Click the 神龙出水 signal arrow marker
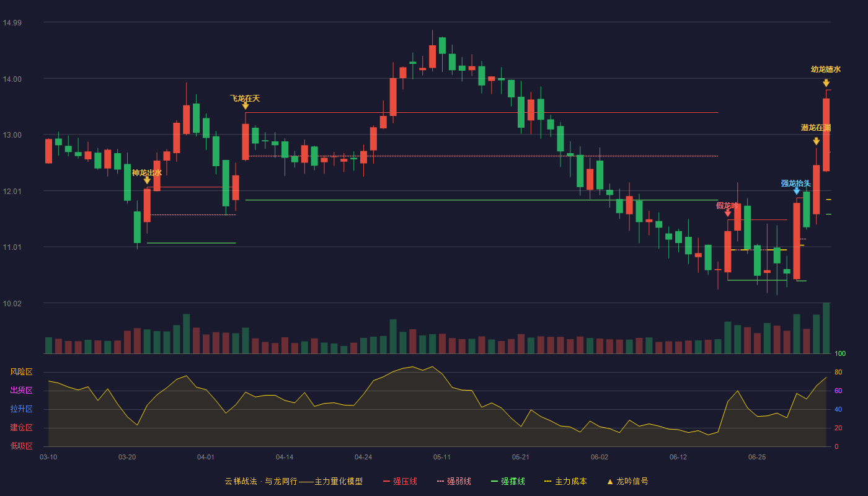 click(x=147, y=180)
